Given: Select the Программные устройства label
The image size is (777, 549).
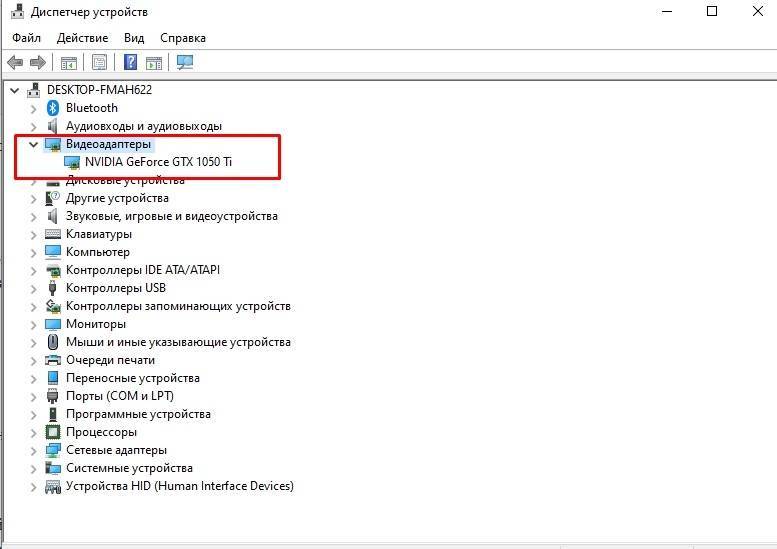Looking at the screenshot, I should click(138, 414).
